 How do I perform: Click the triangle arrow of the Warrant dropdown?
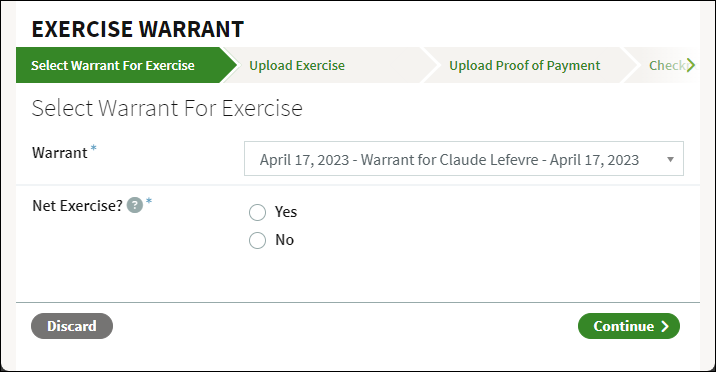(x=670, y=159)
